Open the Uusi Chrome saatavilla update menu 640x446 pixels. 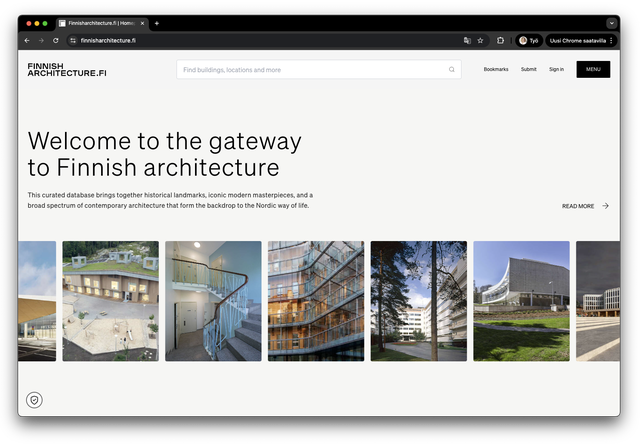pos(580,41)
